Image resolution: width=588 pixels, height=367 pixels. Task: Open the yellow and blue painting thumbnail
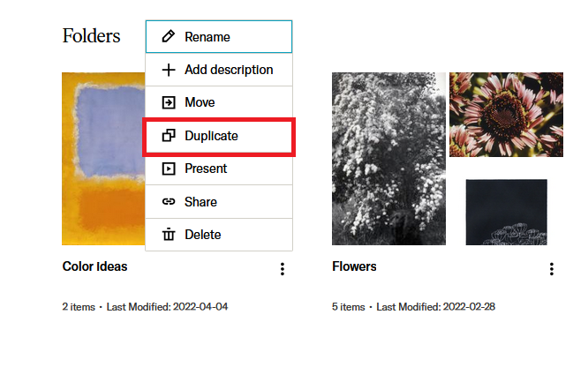tap(103, 159)
